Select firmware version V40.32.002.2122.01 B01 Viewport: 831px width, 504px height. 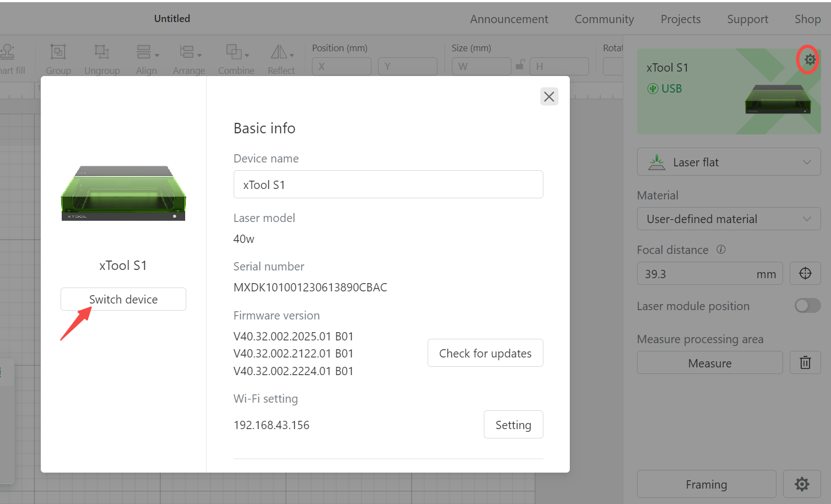click(293, 353)
